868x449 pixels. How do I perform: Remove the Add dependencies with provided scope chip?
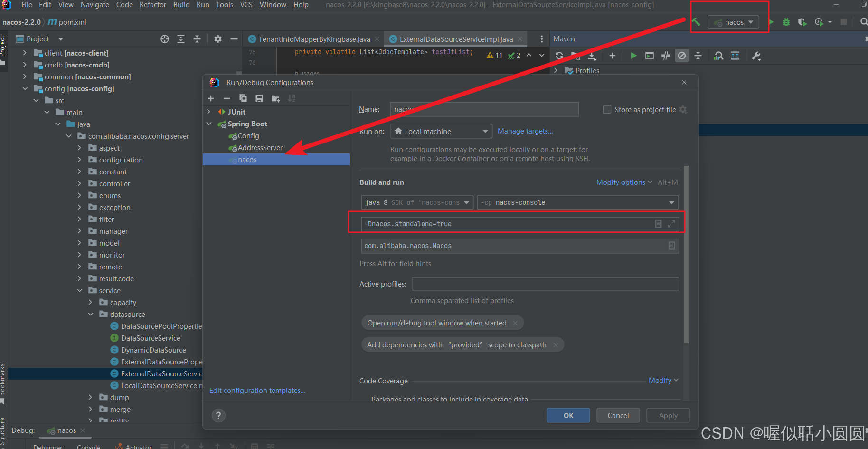point(556,345)
